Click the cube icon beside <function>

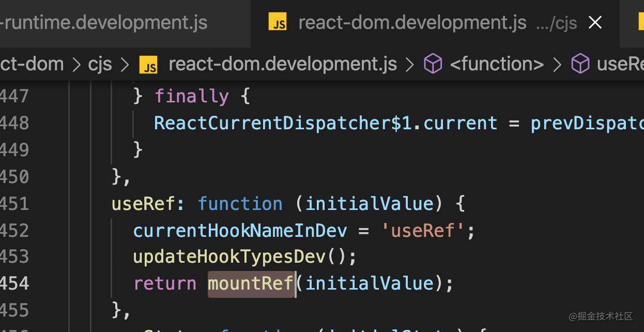pos(433,64)
